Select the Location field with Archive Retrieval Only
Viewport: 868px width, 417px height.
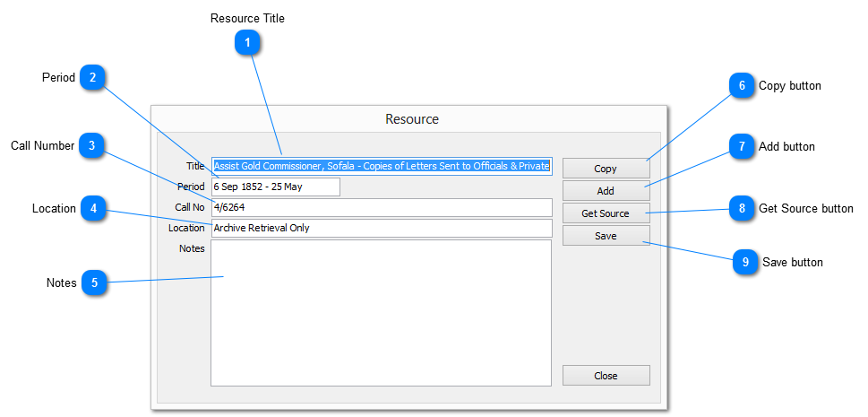point(382,228)
